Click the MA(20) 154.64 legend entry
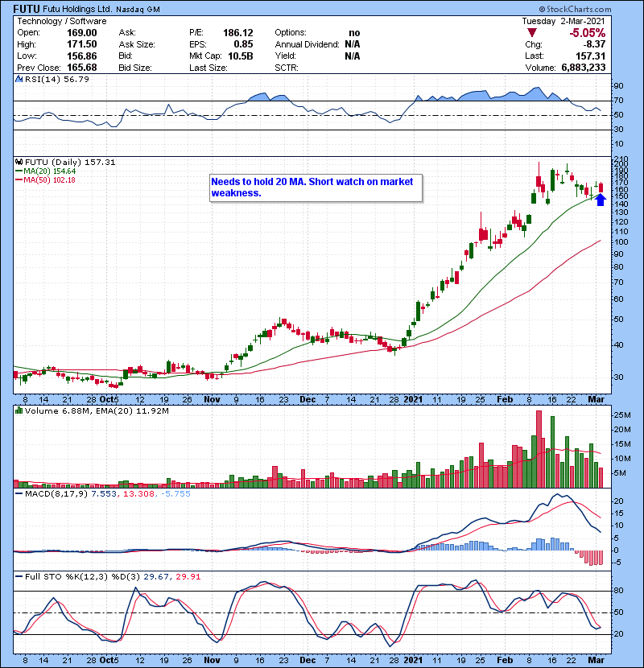Viewport: 644px width, 668px height. pos(49,171)
